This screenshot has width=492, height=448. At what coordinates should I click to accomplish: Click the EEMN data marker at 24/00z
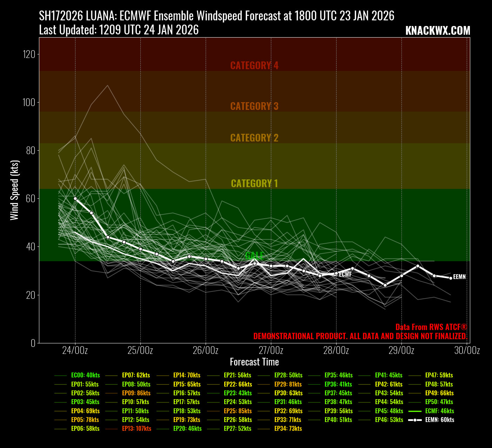pos(75,198)
